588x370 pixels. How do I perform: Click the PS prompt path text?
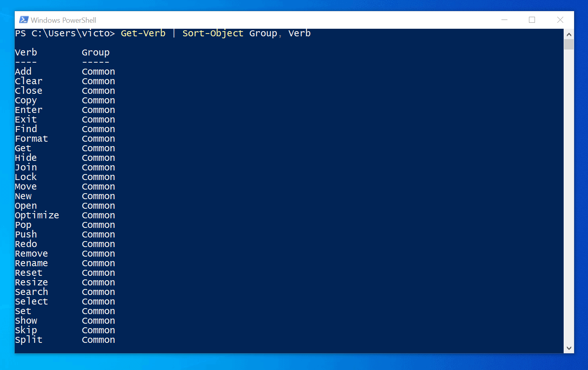[65, 33]
